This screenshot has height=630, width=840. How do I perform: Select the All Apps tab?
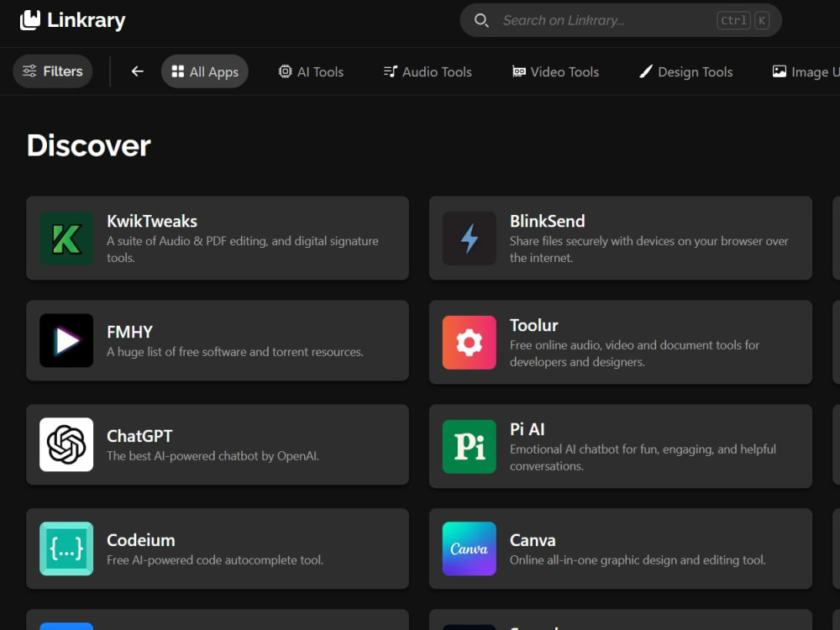point(205,71)
